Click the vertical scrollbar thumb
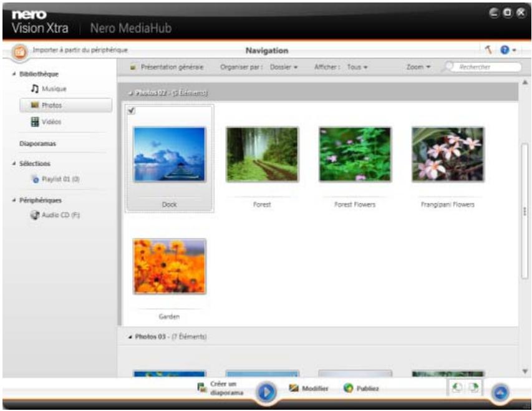Viewport: 532px width, 411px height. (525, 211)
